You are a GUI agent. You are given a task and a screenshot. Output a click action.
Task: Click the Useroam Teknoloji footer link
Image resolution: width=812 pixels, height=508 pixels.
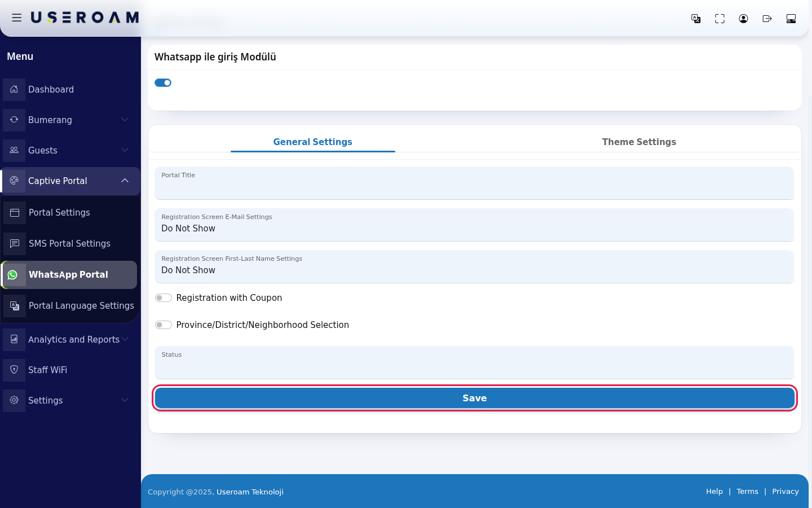coord(250,492)
